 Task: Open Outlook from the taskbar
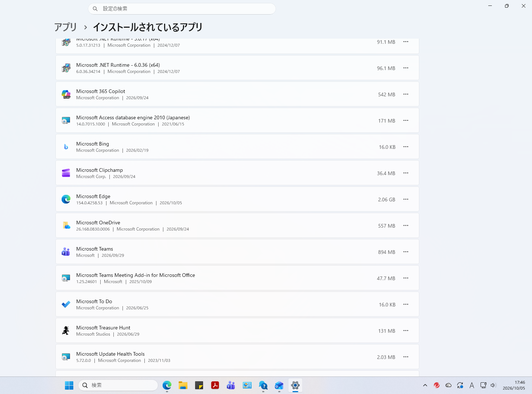point(279,385)
